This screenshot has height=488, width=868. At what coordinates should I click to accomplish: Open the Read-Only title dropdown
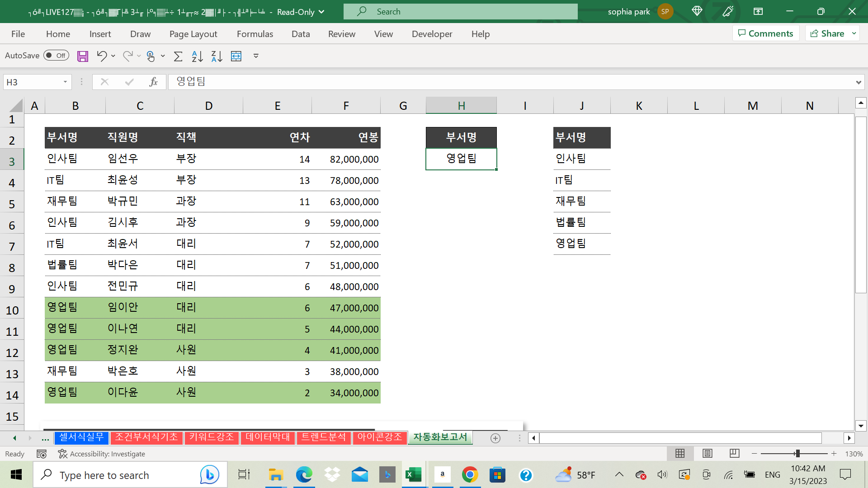(x=321, y=12)
